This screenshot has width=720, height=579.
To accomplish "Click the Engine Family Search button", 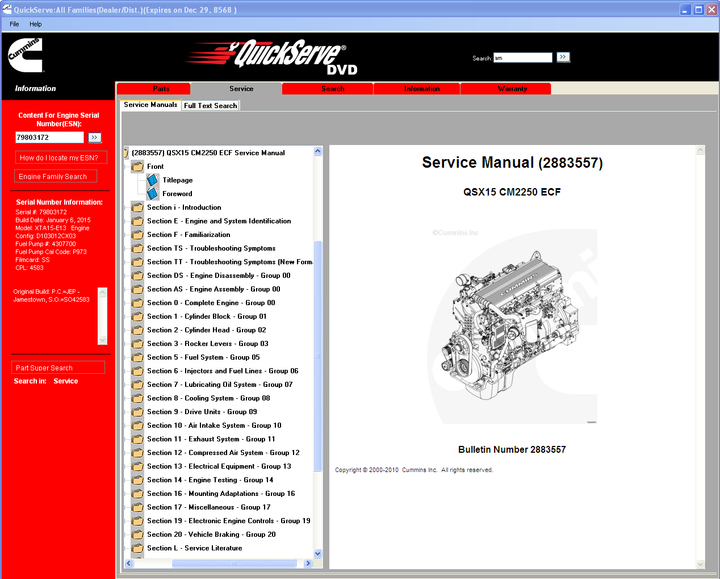I will [x=56, y=176].
